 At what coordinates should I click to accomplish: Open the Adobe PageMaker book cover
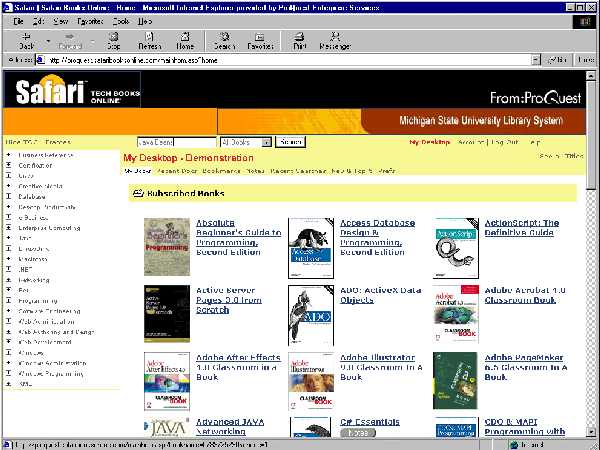(455, 381)
